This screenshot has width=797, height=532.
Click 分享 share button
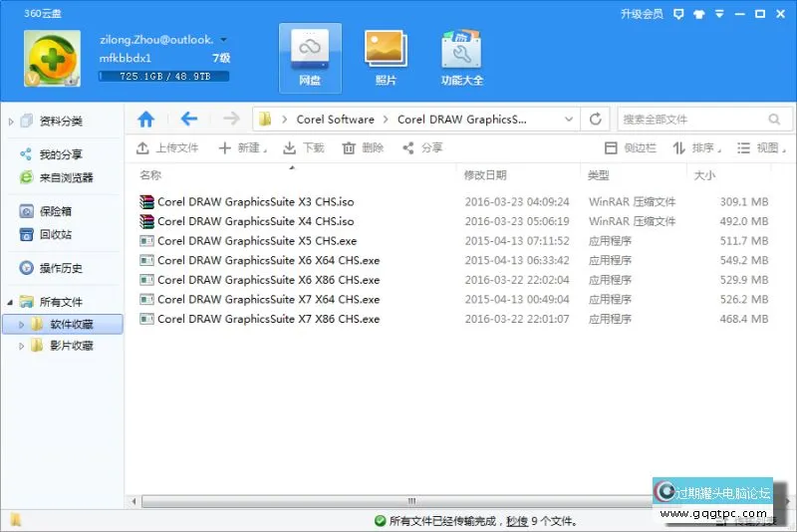tap(422, 147)
